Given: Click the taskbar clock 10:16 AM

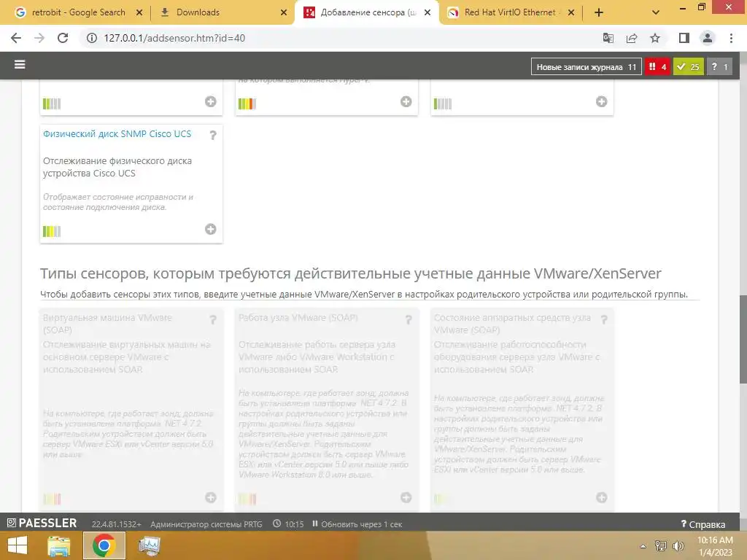Looking at the screenshot, I should click(x=715, y=546).
